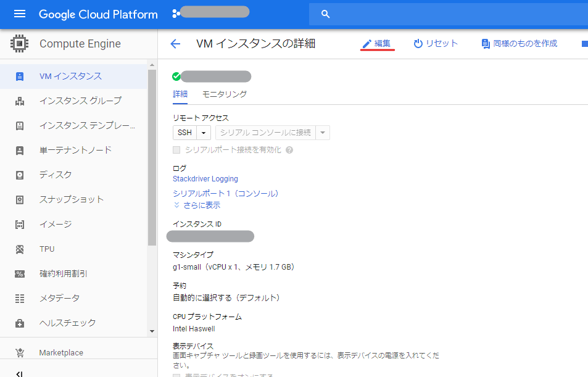Switch to the モニタリング tab

click(x=224, y=94)
